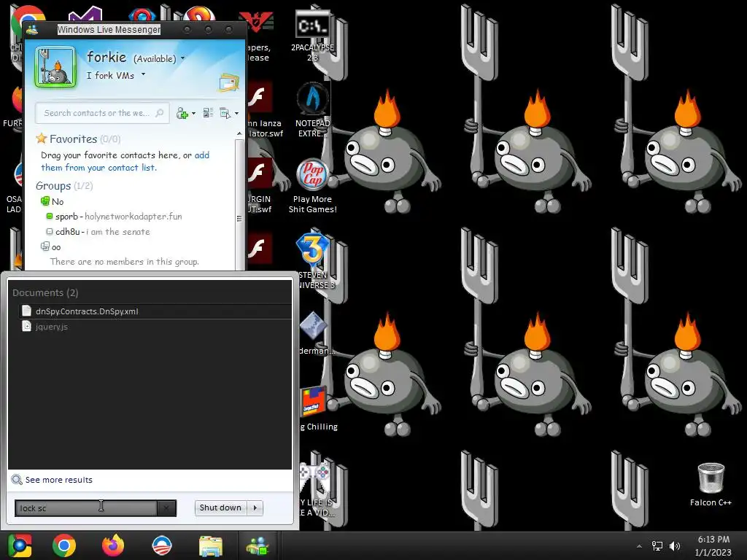This screenshot has width=747, height=560.
Task: Click the Windows Live Messenger taskbar icon
Action: (x=258, y=545)
